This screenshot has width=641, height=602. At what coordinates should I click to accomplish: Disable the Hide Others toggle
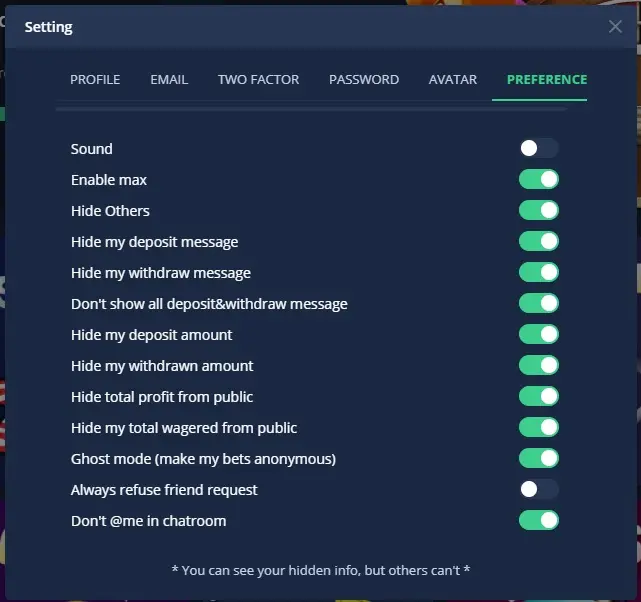(539, 210)
